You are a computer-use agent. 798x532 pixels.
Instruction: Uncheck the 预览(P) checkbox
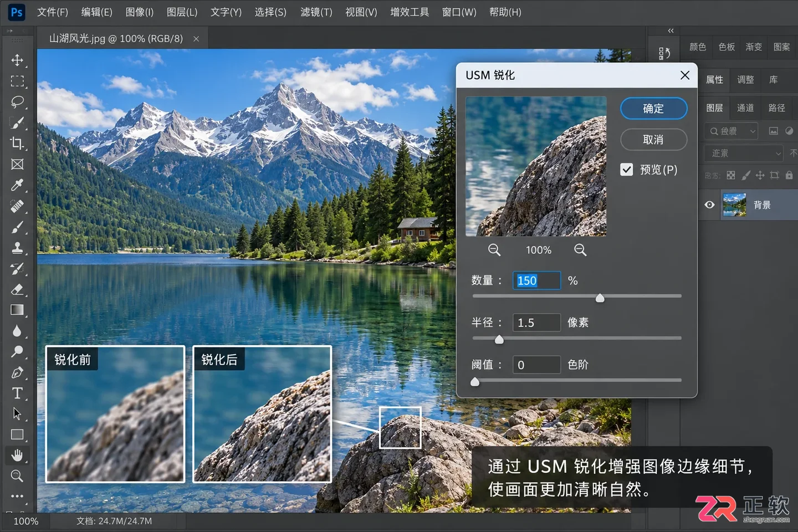pyautogui.click(x=626, y=170)
